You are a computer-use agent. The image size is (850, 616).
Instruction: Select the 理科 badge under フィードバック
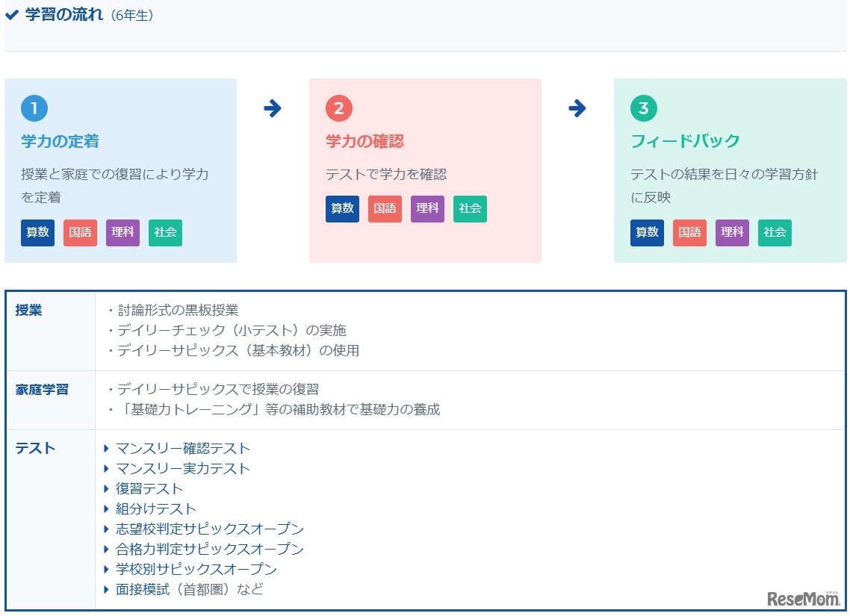(x=732, y=232)
